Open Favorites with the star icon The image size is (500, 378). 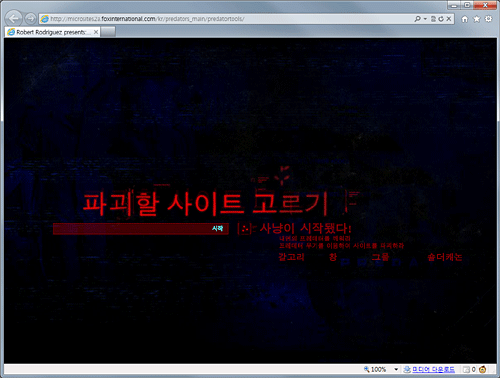(477, 19)
